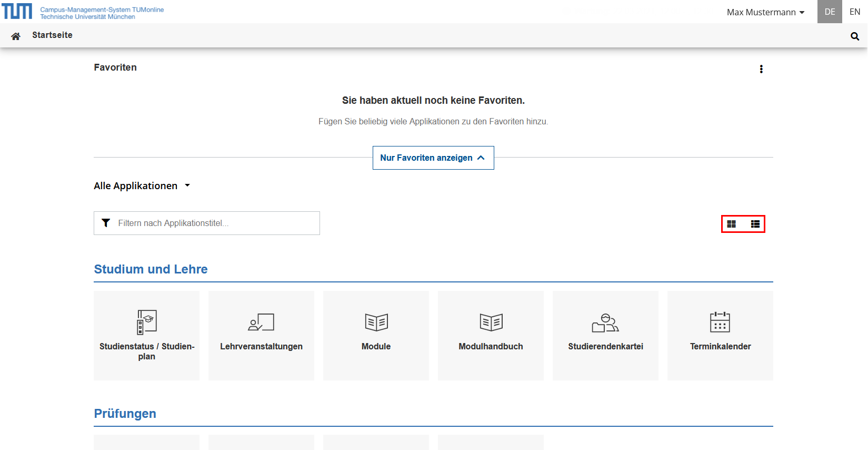Open the search magnifier icon
Image resolution: width=868 pixels, height=450 pixels.
point(854,36)
